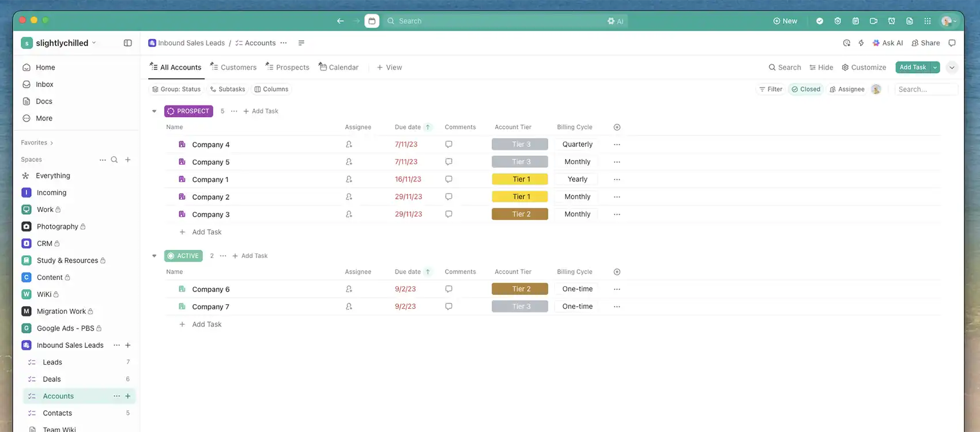Open Company 3 row ellipsis menu
The height and width of the screenshot is (432, 980).
(x=617, y=214)
